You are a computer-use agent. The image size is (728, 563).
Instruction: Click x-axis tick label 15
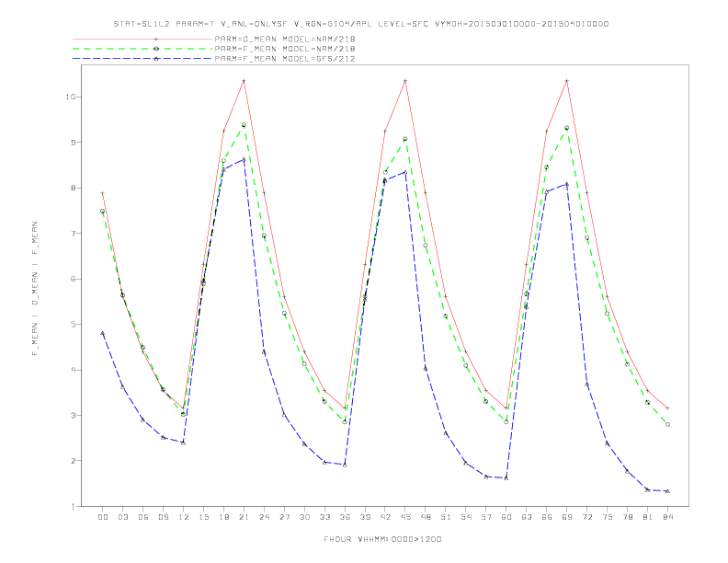203,517
